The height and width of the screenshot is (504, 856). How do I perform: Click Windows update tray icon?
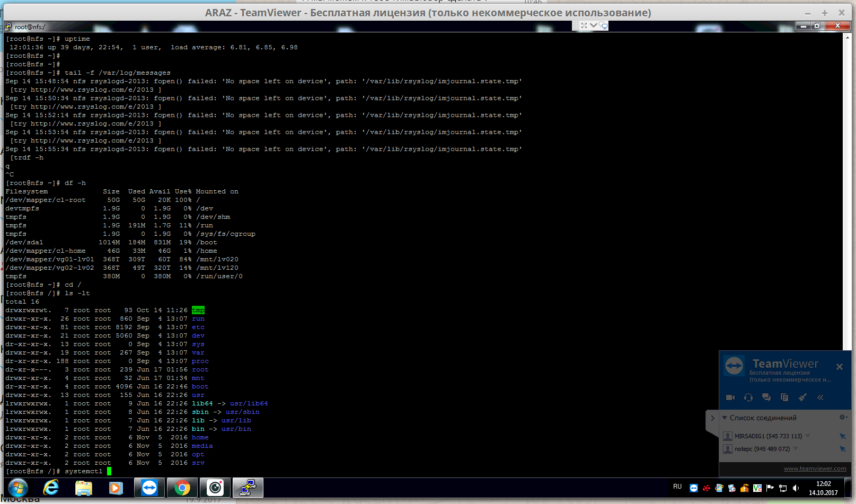coord(719,488)
